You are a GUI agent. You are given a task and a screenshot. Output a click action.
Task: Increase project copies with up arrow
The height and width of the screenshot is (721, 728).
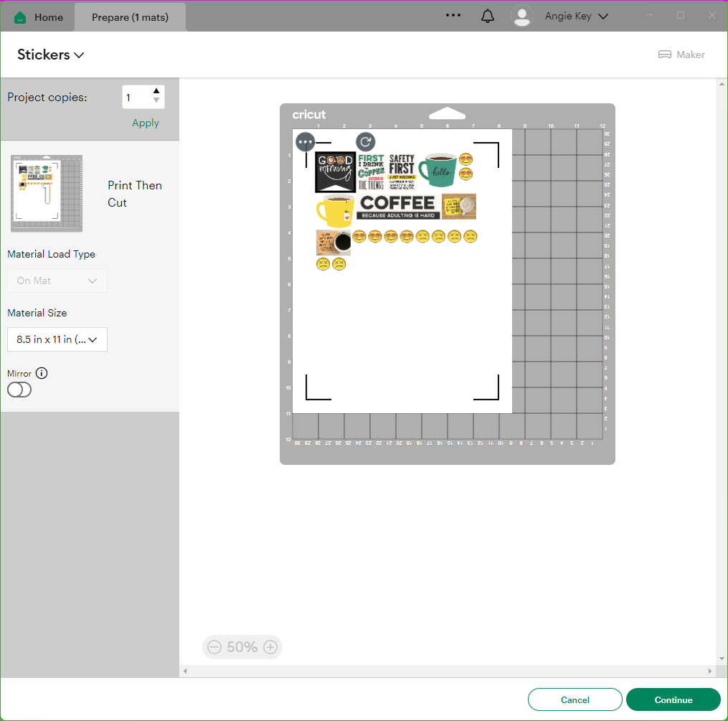click(x=156, y=91)
